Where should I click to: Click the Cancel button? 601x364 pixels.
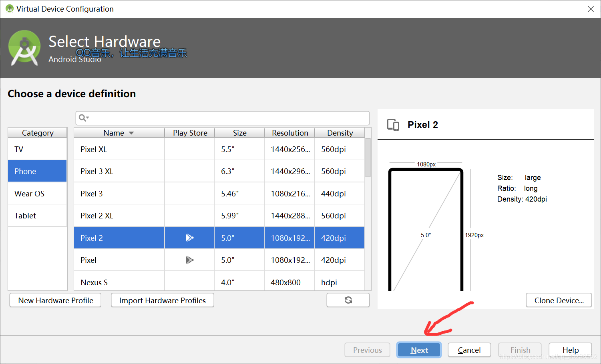(469, 350)
